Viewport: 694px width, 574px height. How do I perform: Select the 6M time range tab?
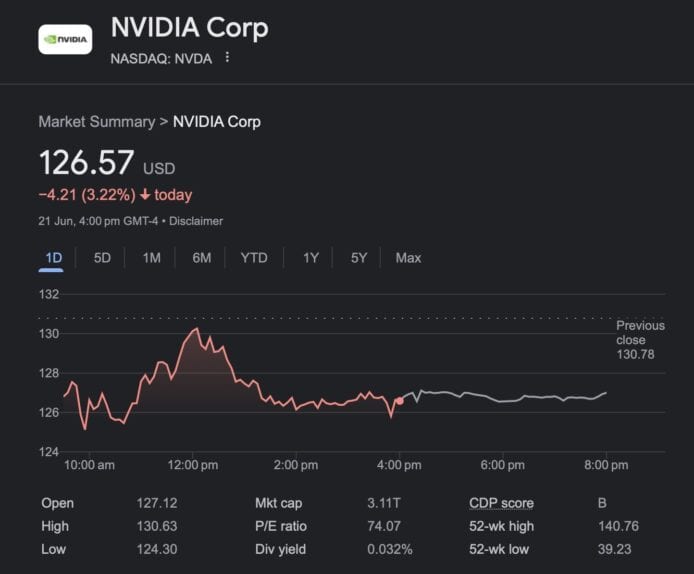[201, 258]
